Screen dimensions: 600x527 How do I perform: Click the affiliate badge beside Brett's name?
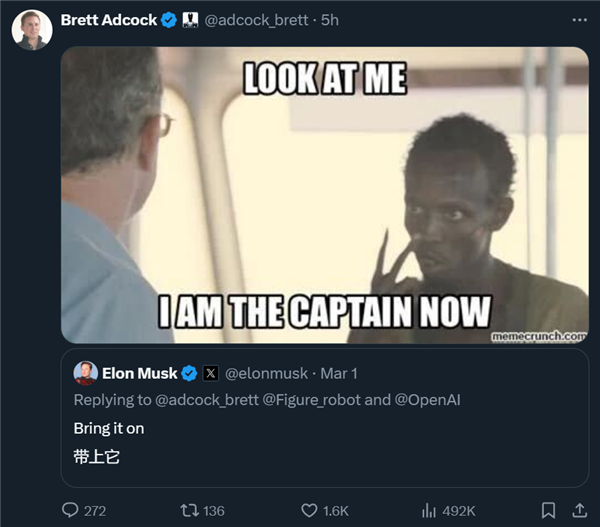tap(190, 20)
